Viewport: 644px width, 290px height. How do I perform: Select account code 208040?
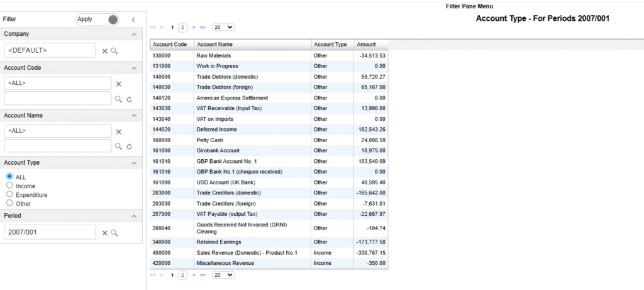coord(160,228)
